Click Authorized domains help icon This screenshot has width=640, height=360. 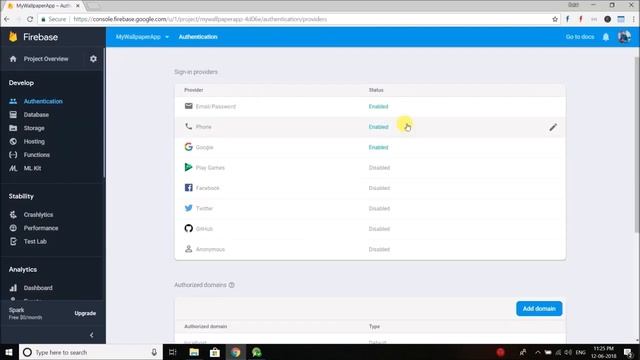(x=231, y=285)
